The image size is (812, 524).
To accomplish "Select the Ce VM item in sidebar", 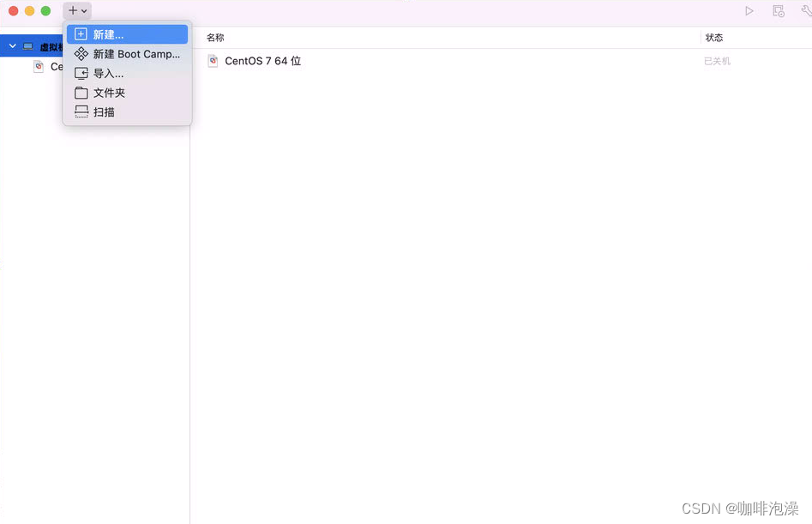I will coord(57,66).
